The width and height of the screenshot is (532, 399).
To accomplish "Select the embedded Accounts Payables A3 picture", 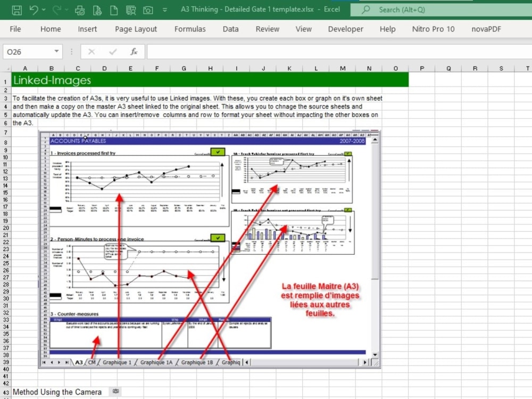I will pos(210,250).
